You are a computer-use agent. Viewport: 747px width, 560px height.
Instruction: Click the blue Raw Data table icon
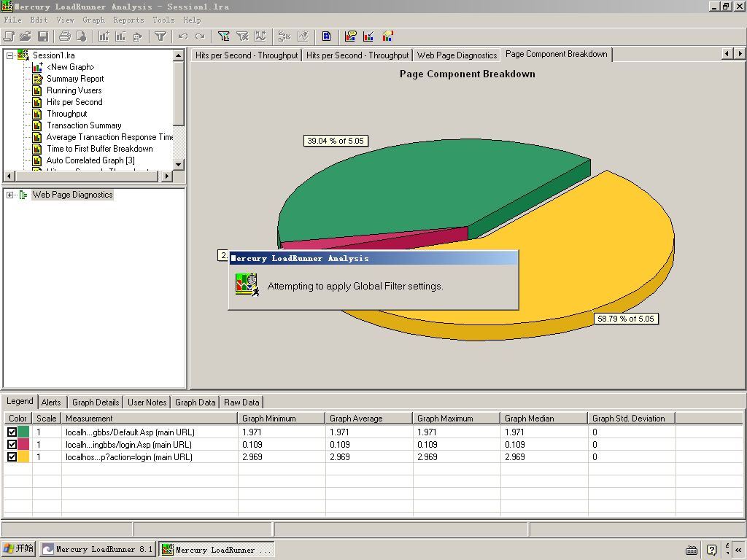(326, 36)
